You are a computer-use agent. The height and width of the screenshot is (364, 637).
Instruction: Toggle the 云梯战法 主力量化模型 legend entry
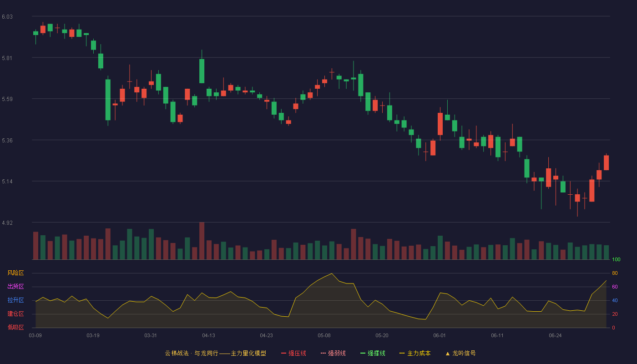click(215, 353)
